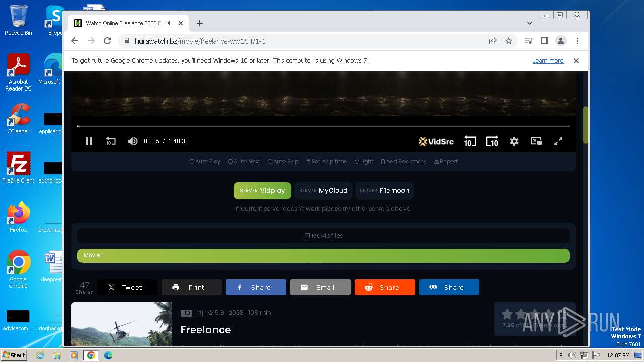Toggle Chrome side panel
The image size is (644, 362).
(x=545, y=41)
